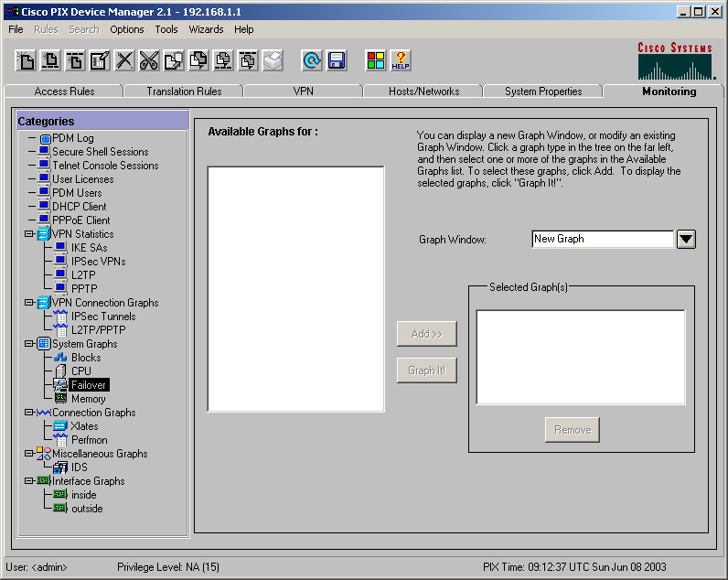Switch to the VPN tab
Viewport: 728px width, 580px height.
[x=303, y=91]
